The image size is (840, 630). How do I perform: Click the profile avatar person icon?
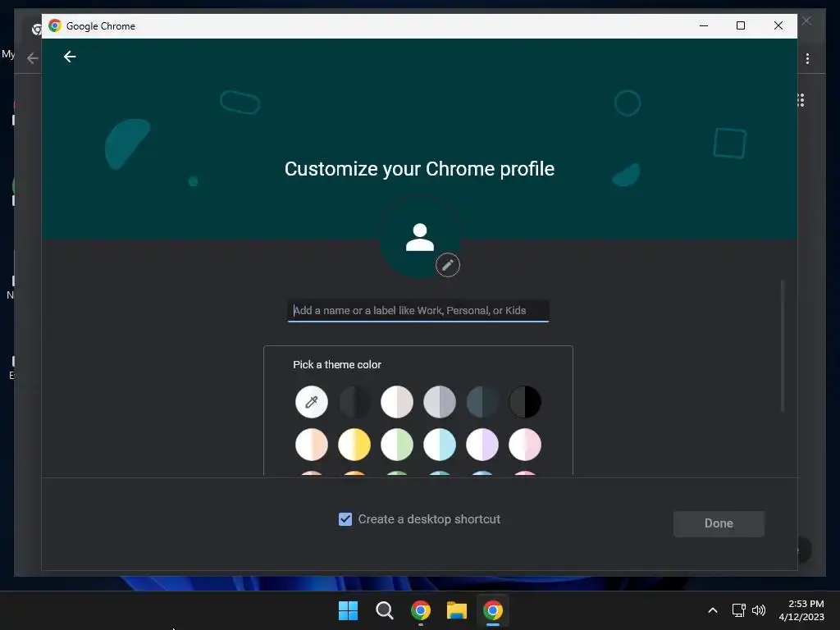pyautogui.click(x=419, y=237)
